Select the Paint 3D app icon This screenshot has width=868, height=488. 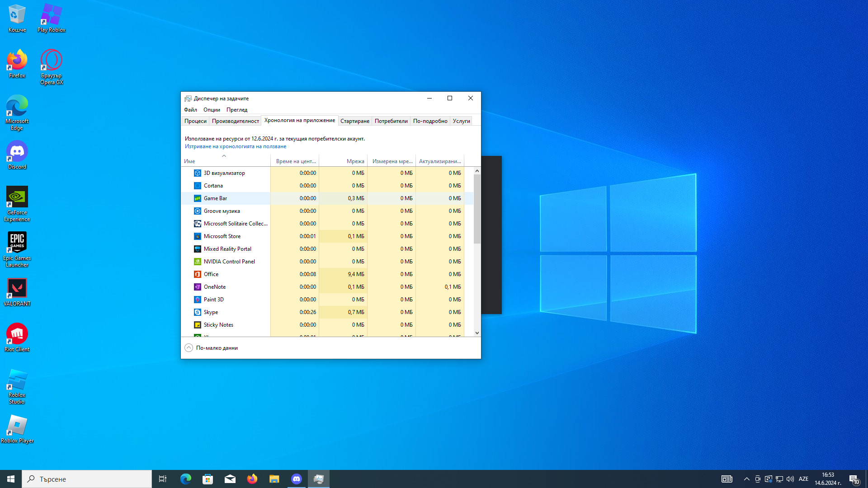pyautogui.click(x=198, y=300)
